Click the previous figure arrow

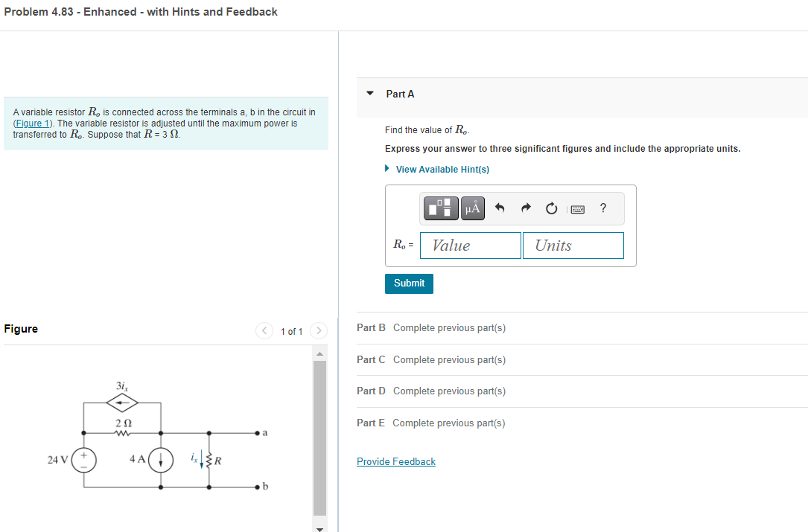click(x=264, y=331)
